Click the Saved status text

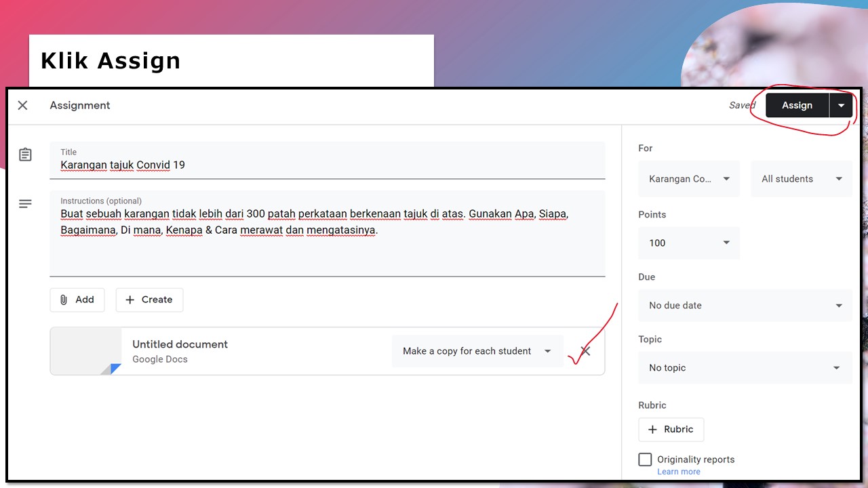click(742, 106)
